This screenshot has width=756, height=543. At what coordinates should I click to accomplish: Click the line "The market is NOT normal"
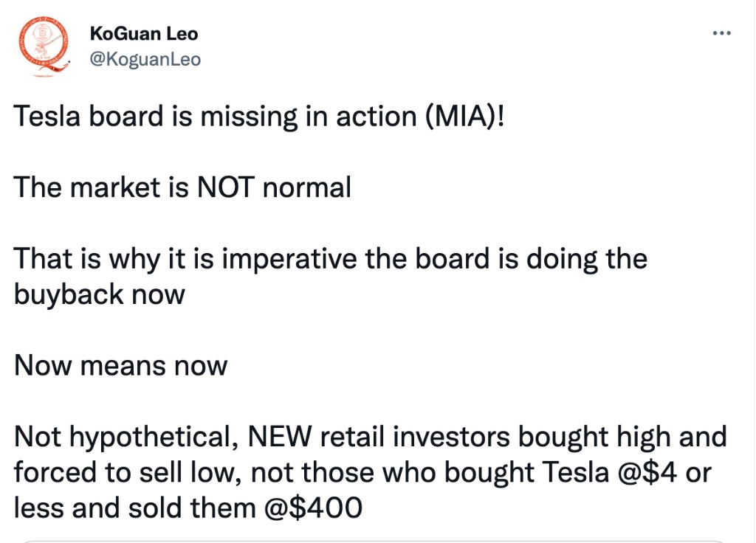click(x=182, y=188)
